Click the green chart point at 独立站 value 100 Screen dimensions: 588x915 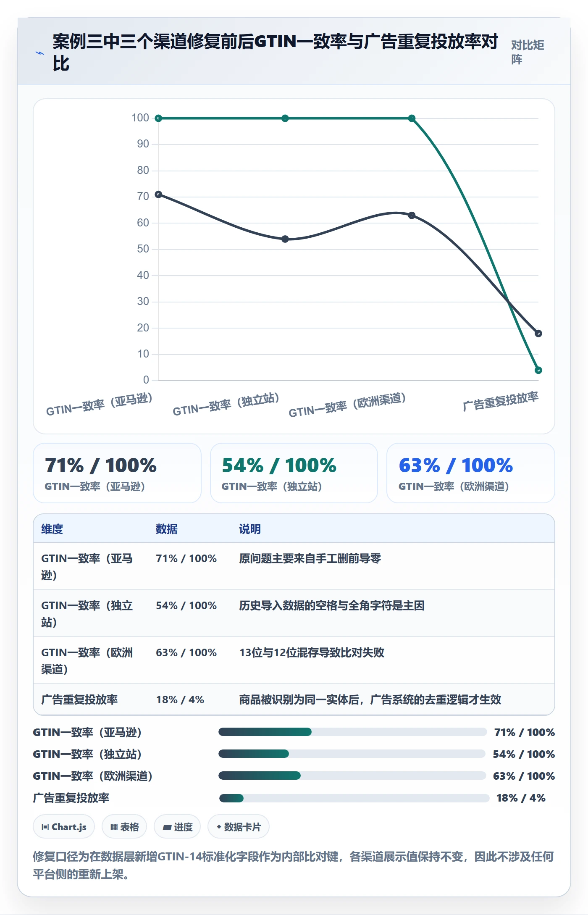coord(285,118)
